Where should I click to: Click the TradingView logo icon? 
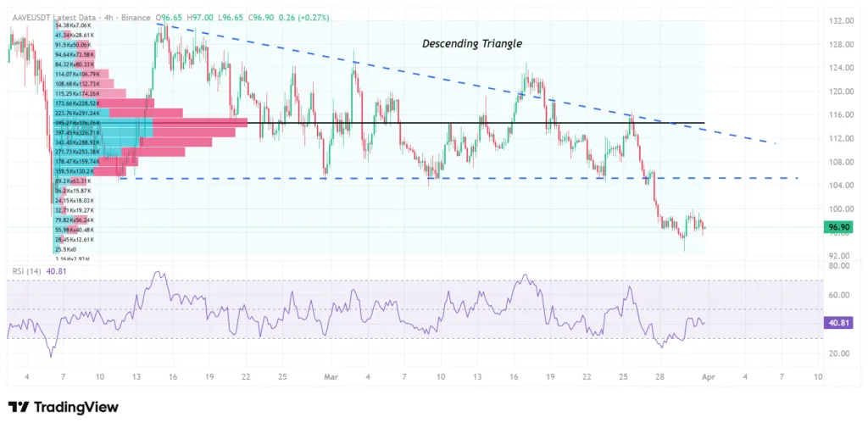(x=19, y=408)
